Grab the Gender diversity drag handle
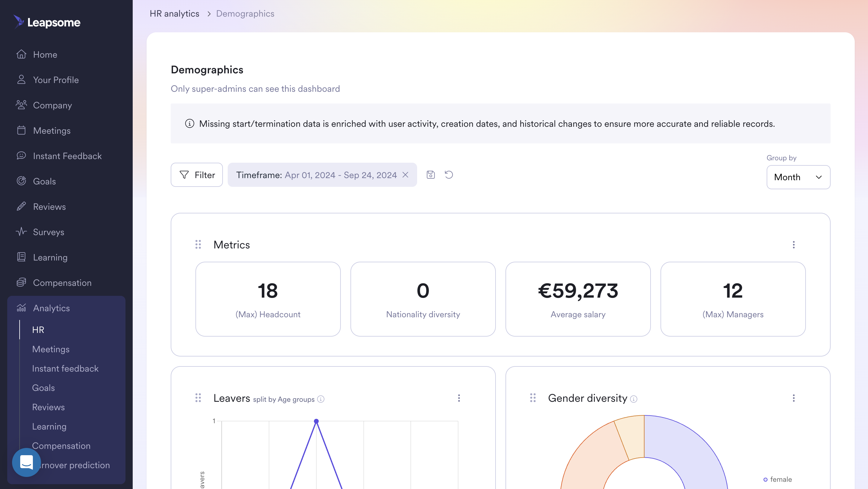This screenshot has width=868, height=489. 533,398
